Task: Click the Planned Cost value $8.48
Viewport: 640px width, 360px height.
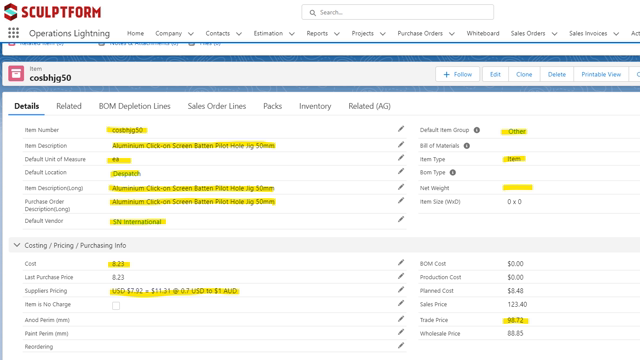Action: coord(515,291)
